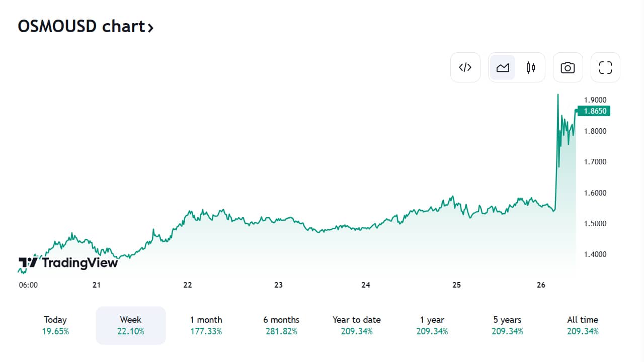Select the 5 years range
The width and height of the screenshot is (644, 362).
point(507,325)
